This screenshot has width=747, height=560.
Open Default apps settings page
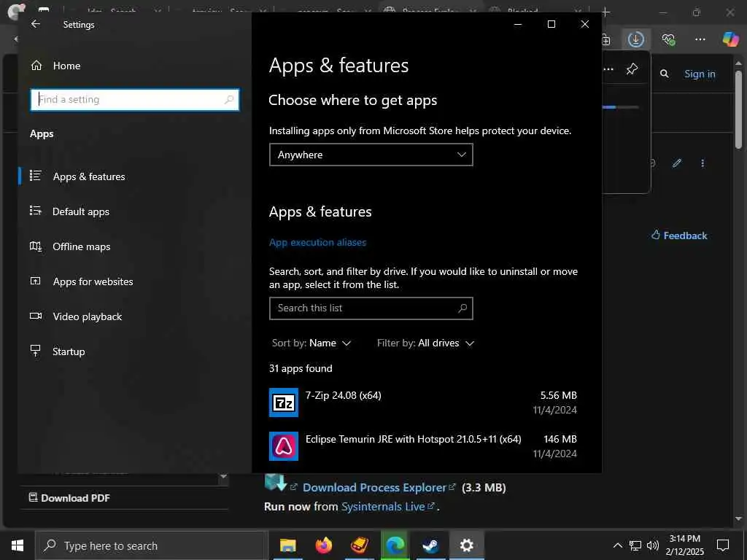81,211
